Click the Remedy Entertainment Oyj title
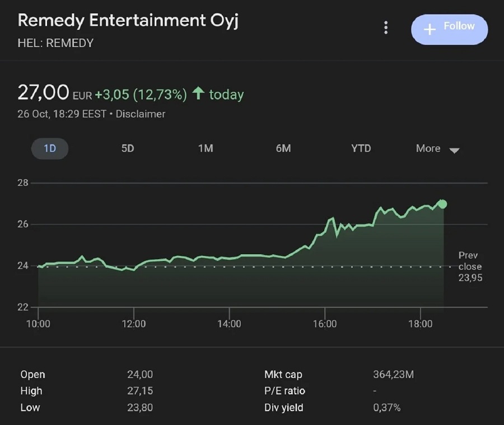The image size is (504, 425). tap(129, 21)
